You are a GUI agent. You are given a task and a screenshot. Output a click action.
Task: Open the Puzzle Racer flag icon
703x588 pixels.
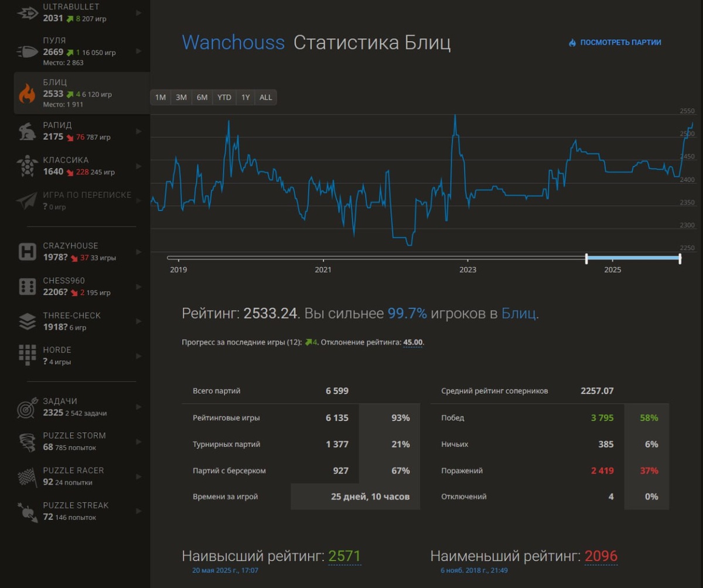point(27,476)
